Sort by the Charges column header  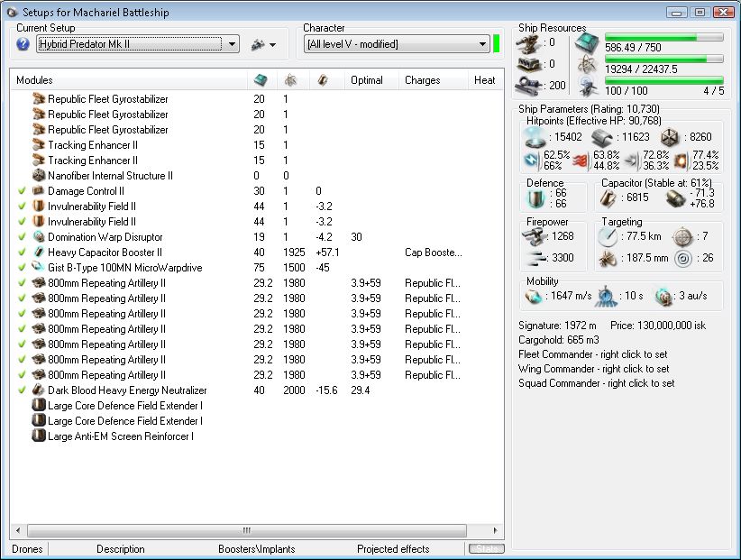click(x=434, y=80)
